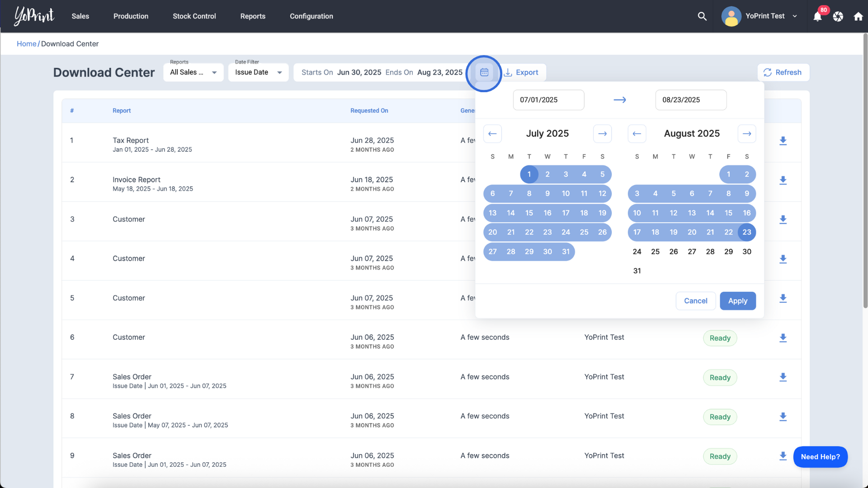Image resolution: width=868 pixels, height=488 pixels.
Task: Open the Sales menu
Action: tap(80, 16)
